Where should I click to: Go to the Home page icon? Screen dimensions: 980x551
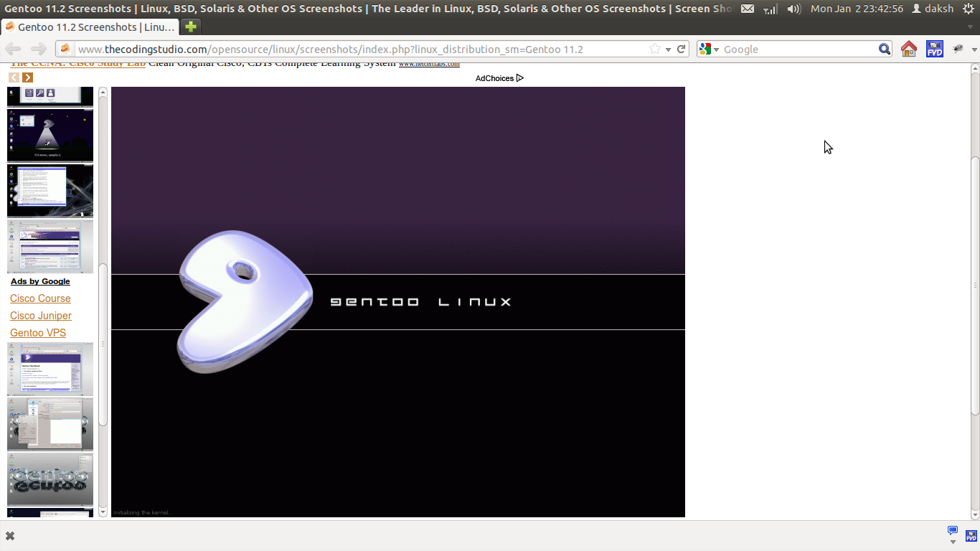[x=909, y=49]
